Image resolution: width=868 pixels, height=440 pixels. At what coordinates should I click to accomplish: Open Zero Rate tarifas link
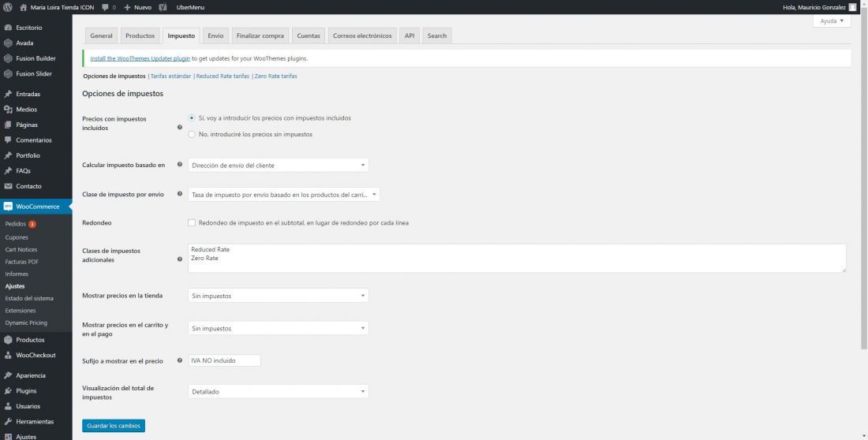pyautogui.click(x=275, y=76)
